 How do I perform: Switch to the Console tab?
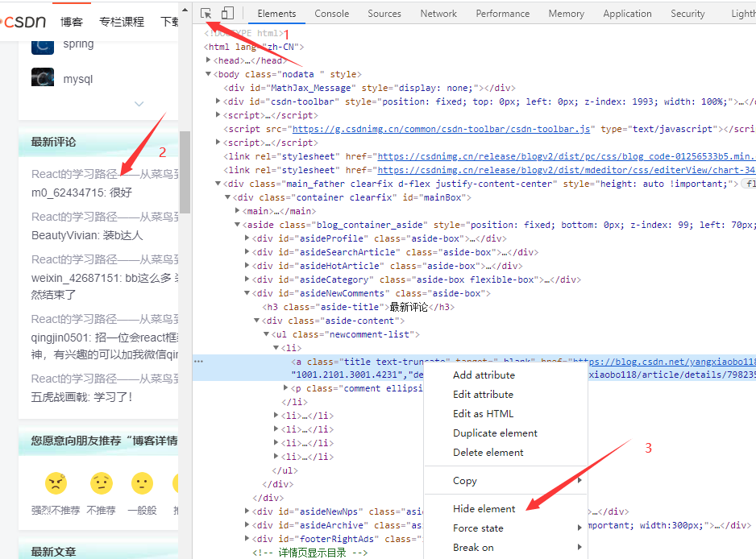coord(332,14)
